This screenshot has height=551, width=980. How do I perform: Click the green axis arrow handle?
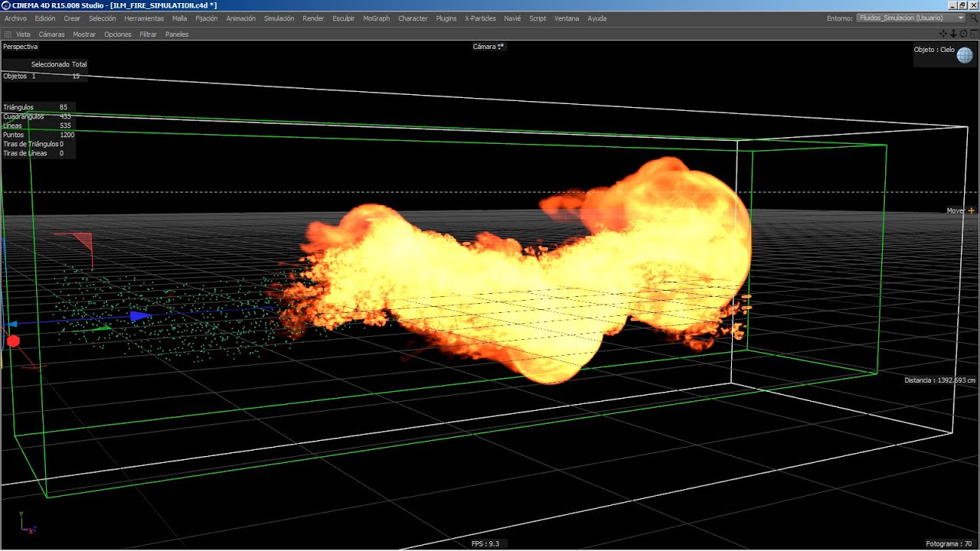(103, 328)
